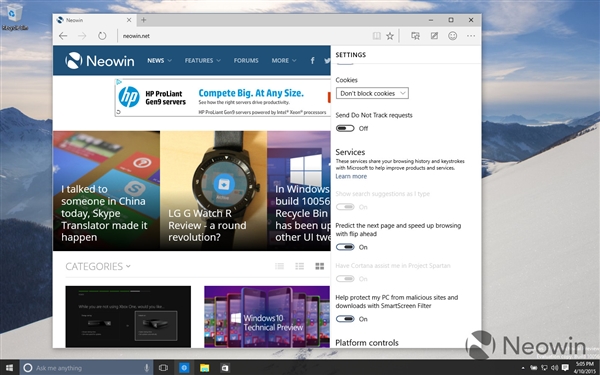This screenshot has height=375, width=600.
Task: Open the Windows 10 Technical Preview thumbnail
Action: click(267, 316)
